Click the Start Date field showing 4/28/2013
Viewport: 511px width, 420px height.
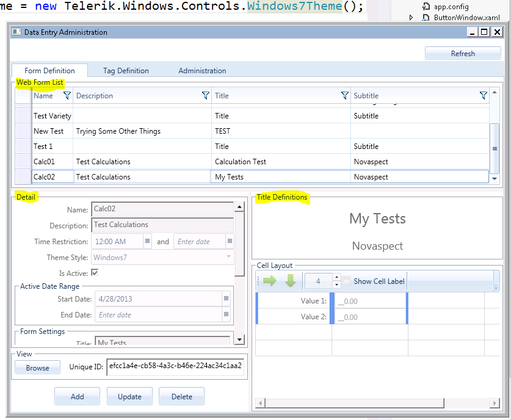(x=158, y=299)
